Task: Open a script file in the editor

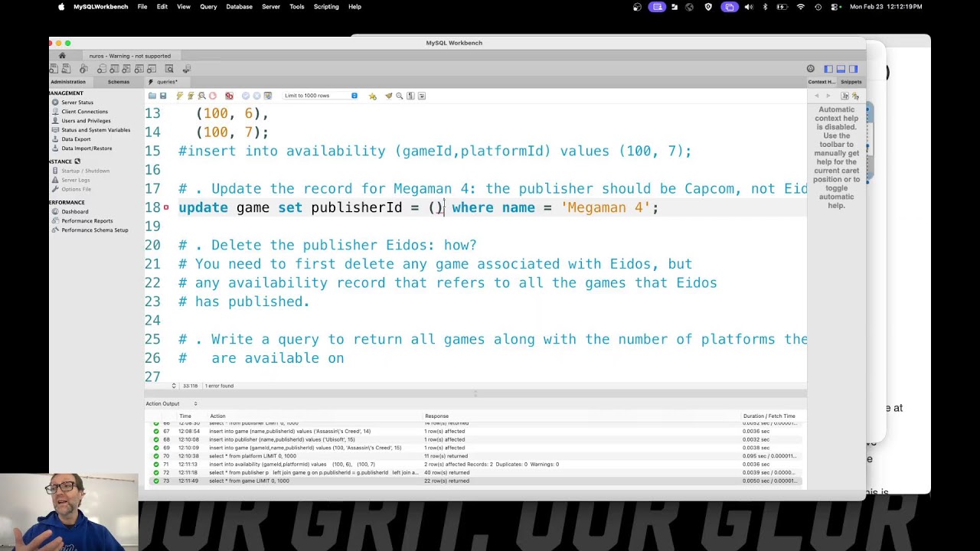Action: [152, 96]
